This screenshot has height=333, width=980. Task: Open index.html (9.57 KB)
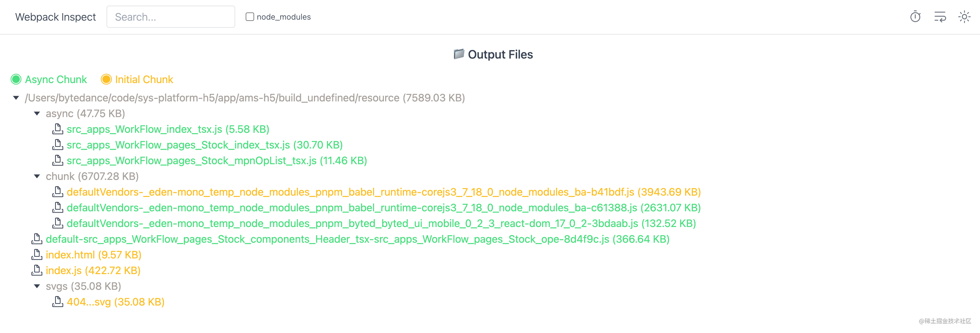click(93, 255)
